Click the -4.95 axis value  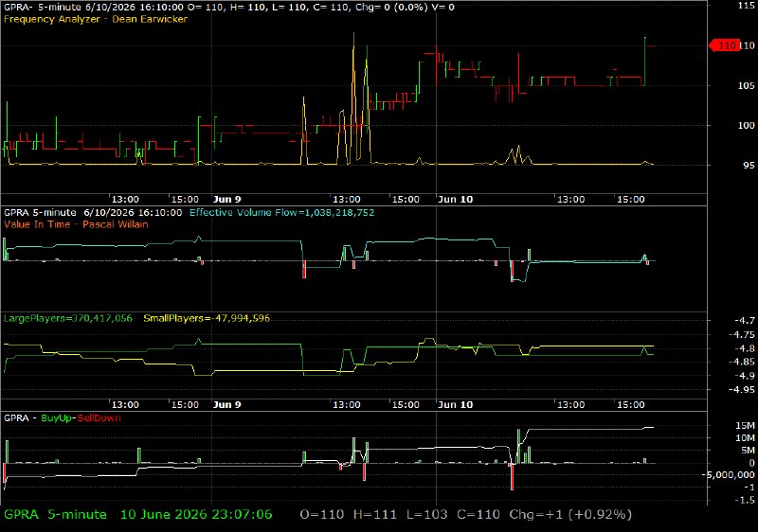pyautogui.click(x=742, y=390)
